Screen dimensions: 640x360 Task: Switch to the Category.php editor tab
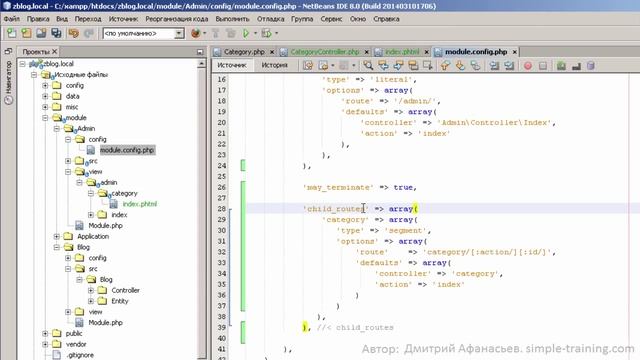[x=244, y=52]
